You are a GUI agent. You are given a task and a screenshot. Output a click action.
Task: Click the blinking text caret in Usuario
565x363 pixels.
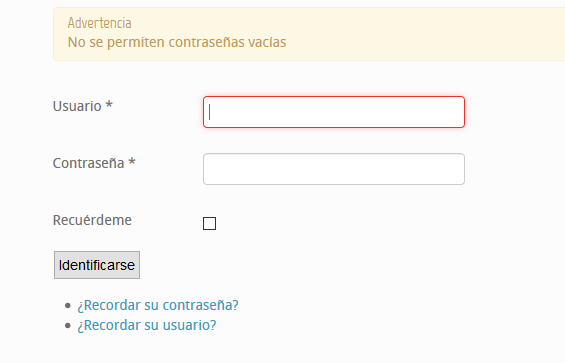pos(209,112)
